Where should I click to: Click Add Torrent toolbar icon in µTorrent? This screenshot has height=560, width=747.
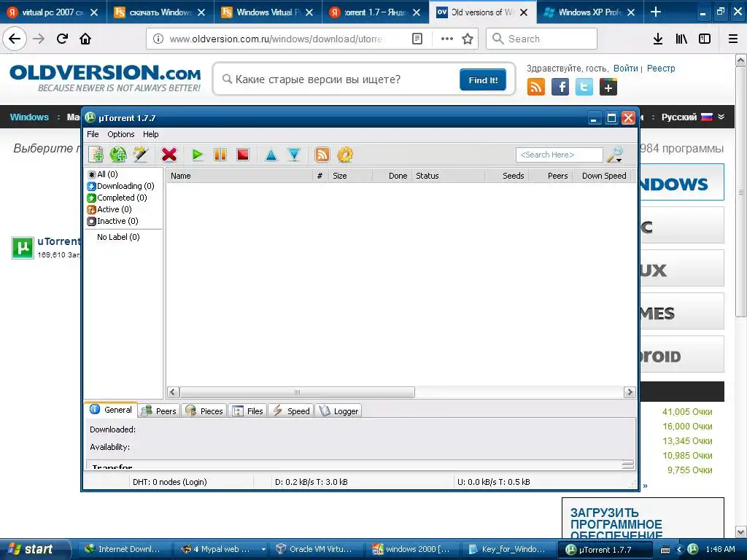[96, 155]
